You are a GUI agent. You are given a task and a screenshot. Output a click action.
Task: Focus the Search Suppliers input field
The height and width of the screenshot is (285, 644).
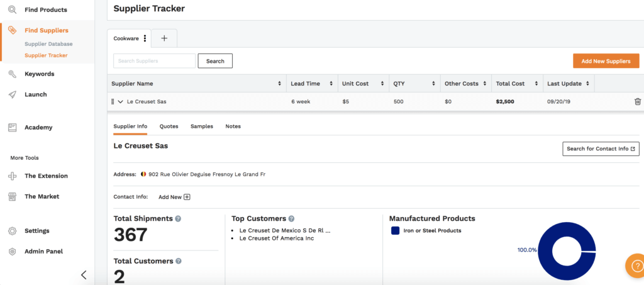155,61
